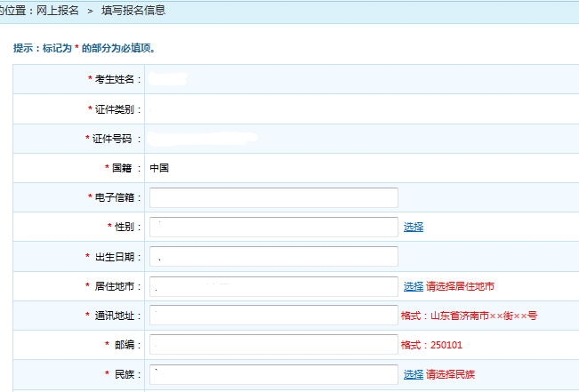Click the 国籍 value 中国
The width and height of the screenshot is (579, 392).
click(159, 168)
